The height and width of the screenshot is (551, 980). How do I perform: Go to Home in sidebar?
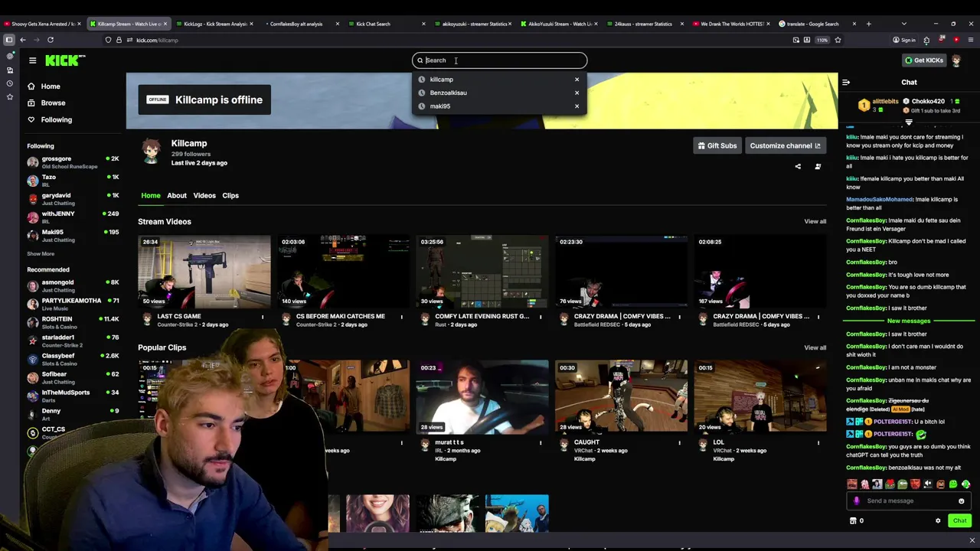point(51,86)
